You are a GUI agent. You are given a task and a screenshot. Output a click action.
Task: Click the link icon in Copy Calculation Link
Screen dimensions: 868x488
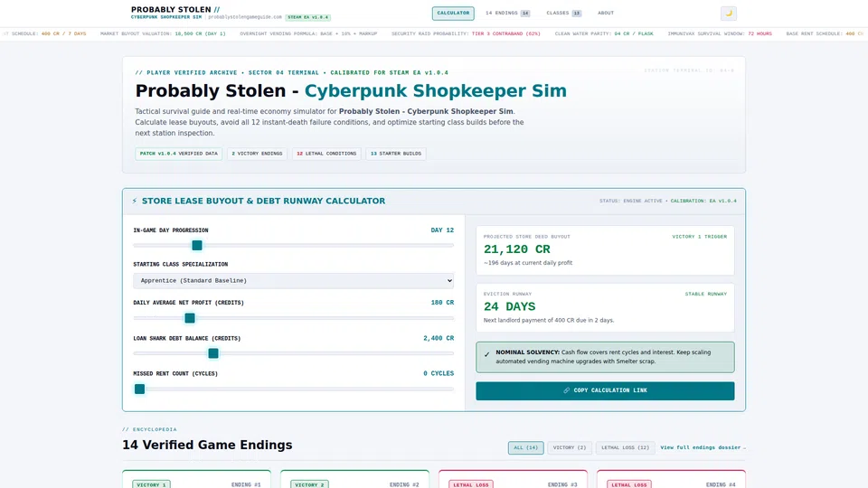566,390
